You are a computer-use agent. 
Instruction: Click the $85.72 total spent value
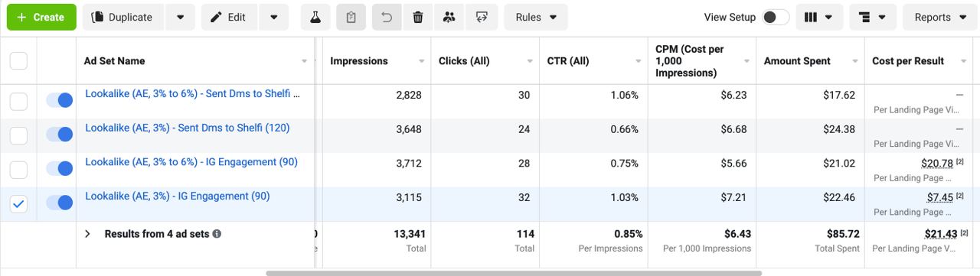click(x=843, y=234)
